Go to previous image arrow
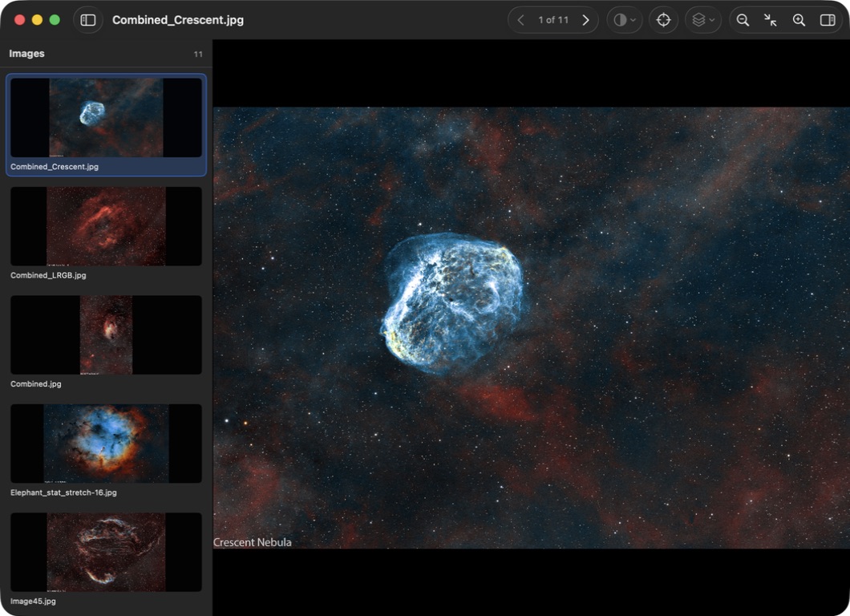Screen dimensions: 850x616 [520, 20]
